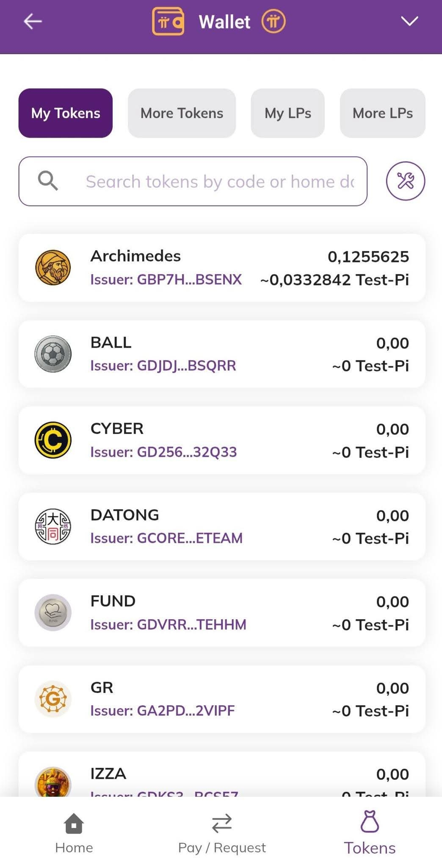
Task: Show the More LPs tab
Action: pyautogui.click(x=382, y=113)
